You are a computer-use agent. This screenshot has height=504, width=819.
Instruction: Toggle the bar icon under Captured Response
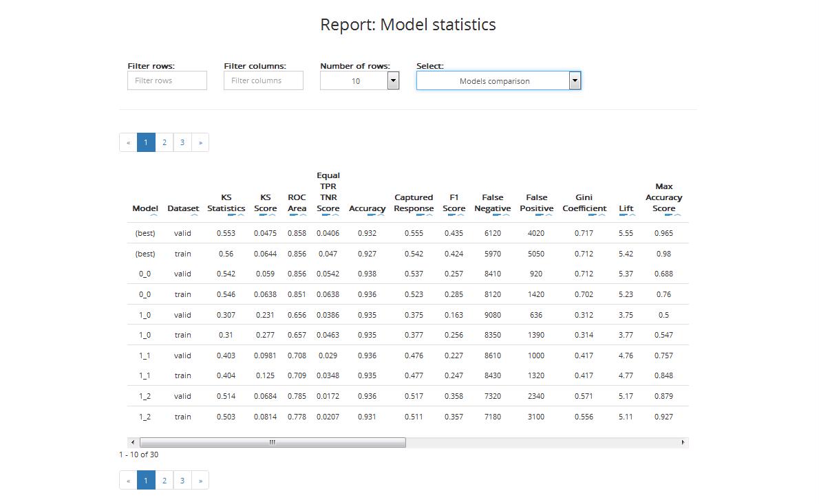point(419,216)
